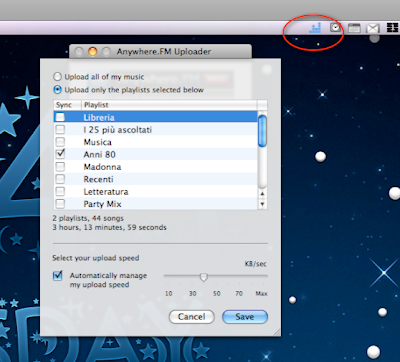Image resolution: width=400 pixels, height=362 pixels.
Task: Select the Recenti playlist name
Action: 98,179
